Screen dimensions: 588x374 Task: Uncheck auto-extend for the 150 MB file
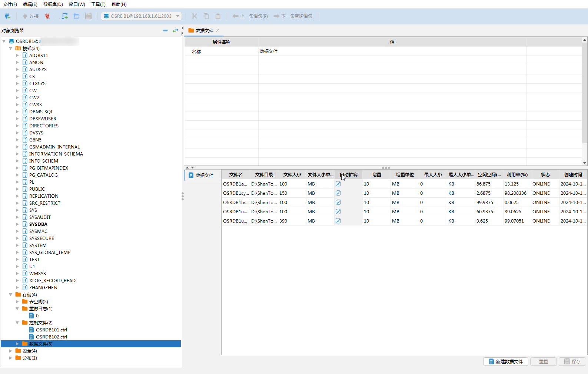[338, 193]
